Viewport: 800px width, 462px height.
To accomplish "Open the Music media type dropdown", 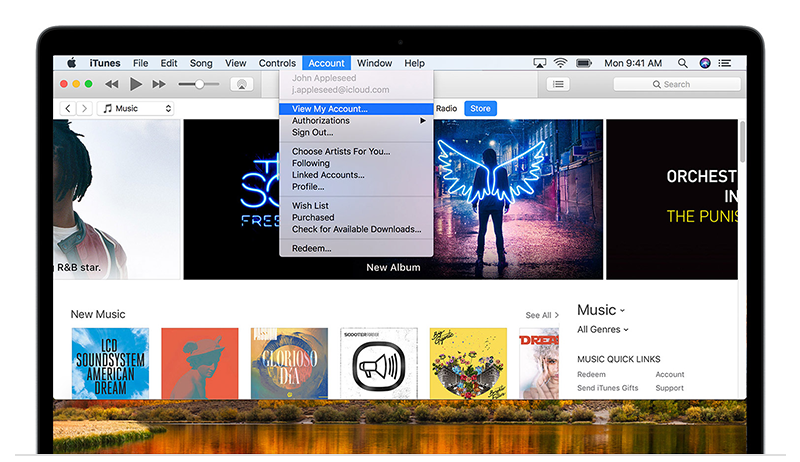I will coord(136,108).
